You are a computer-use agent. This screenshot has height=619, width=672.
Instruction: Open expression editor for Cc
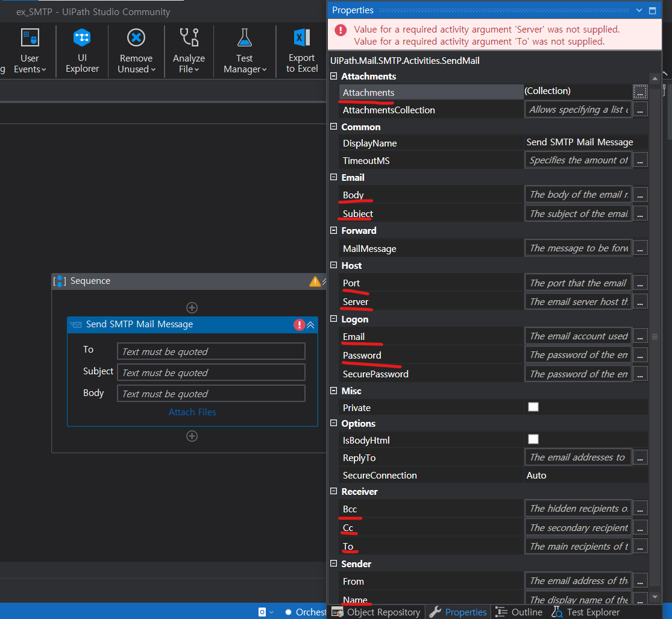pos(640,528)
